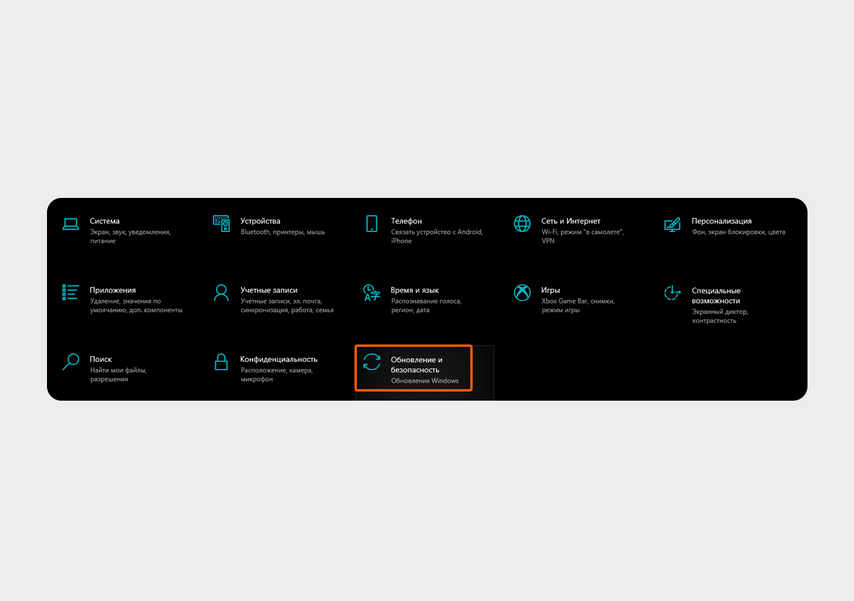This screenshot has height=601, width=854.
Task: Click the text 'Распознавание голоса, регион, дата'
Action: 426,306
